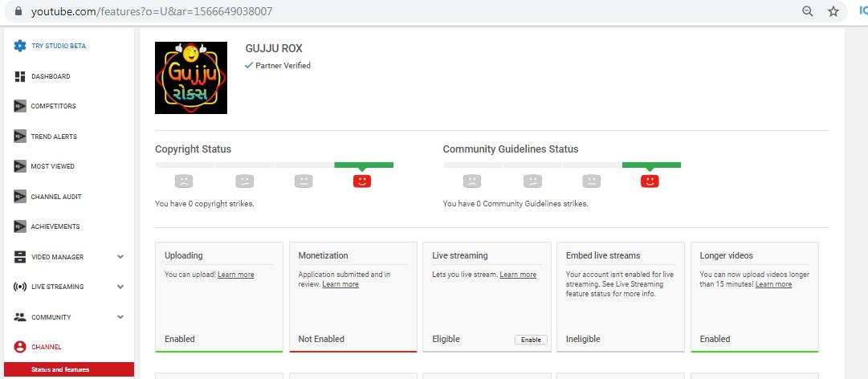Click the green Community Guidelines progress bar
Viewport: 868px width, 379px height.
click(651, 165)
